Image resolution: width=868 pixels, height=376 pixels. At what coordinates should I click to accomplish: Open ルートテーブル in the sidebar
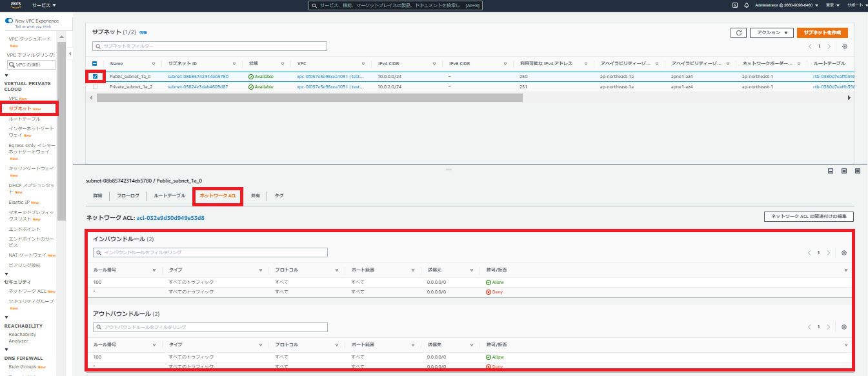pyautogui.click(x=25, y=119)
